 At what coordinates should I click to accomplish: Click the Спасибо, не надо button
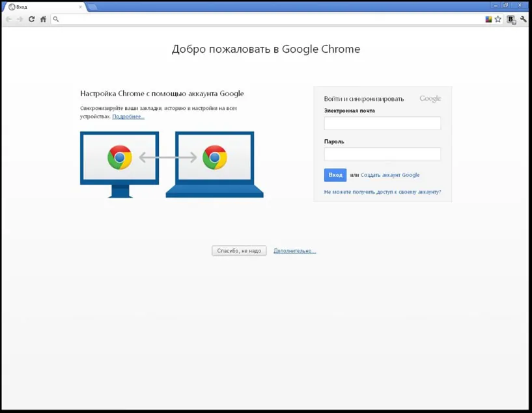(x=239, y=250)
